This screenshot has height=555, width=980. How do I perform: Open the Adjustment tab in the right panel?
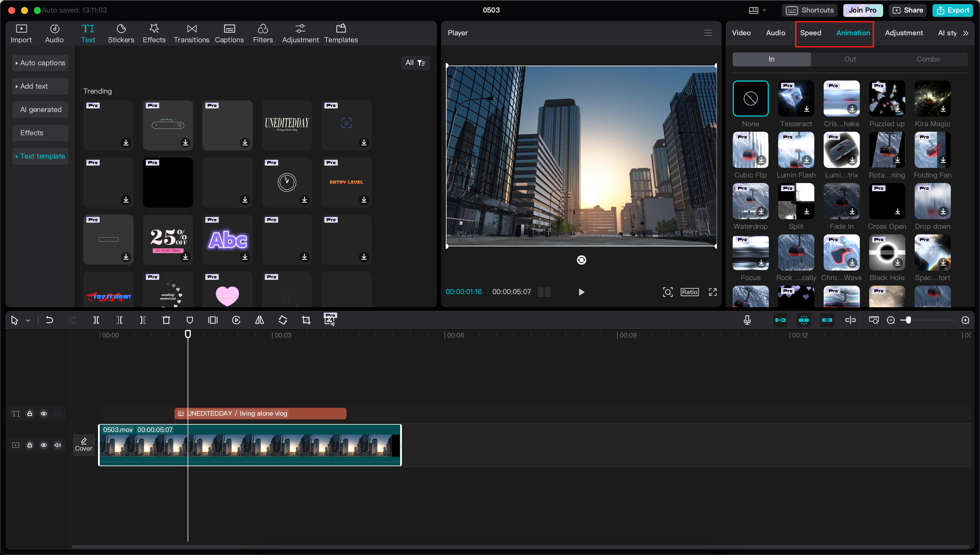(x=904, y=33)
